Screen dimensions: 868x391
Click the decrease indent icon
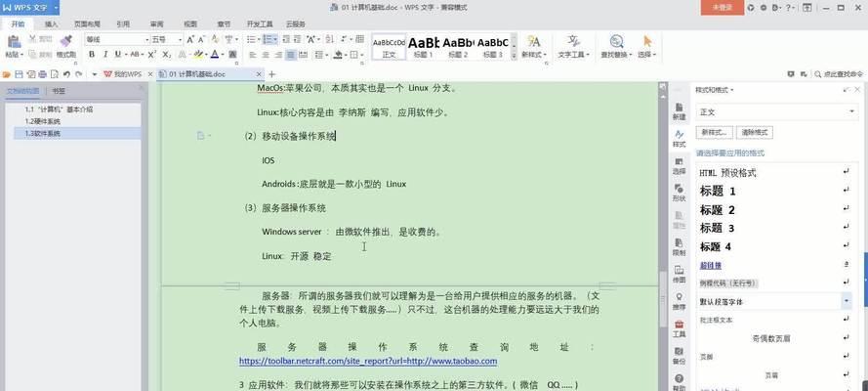click(286, 39)
